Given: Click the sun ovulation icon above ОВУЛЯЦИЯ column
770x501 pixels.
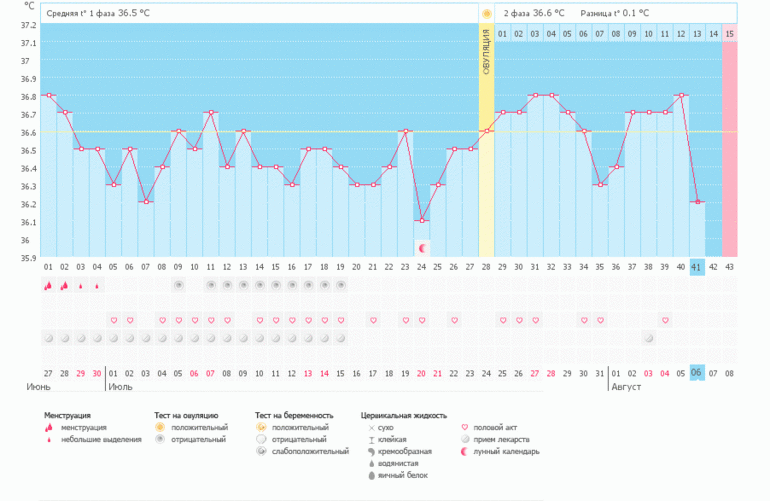Looking at the screenshot, I should tap(486, 14).
